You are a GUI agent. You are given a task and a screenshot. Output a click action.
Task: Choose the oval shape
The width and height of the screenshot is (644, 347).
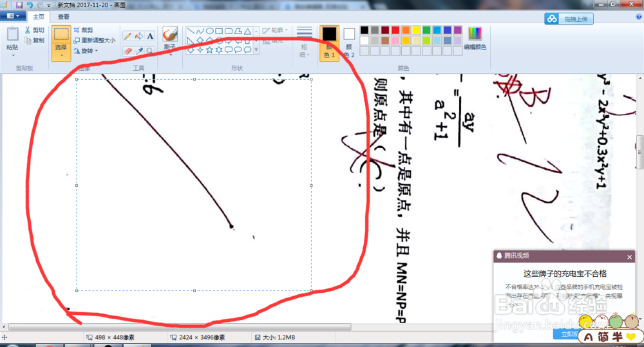pyautogui.click(x=209, y=31)
